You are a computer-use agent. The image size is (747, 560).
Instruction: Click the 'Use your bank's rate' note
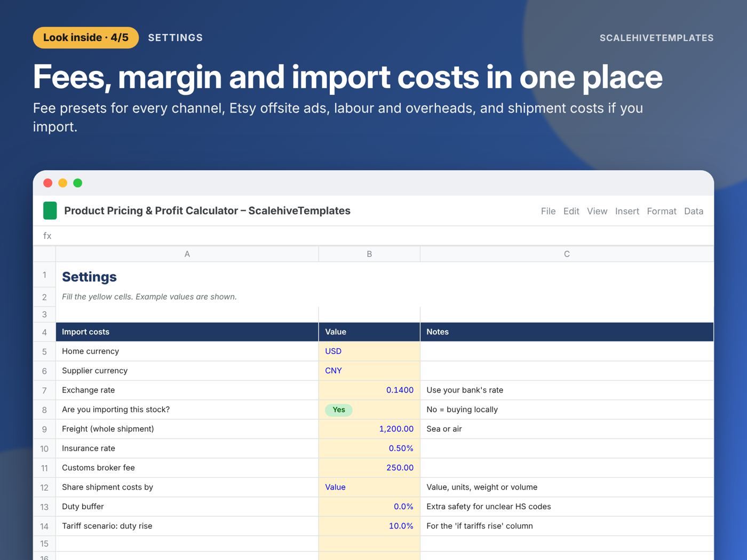click(465, 390)
